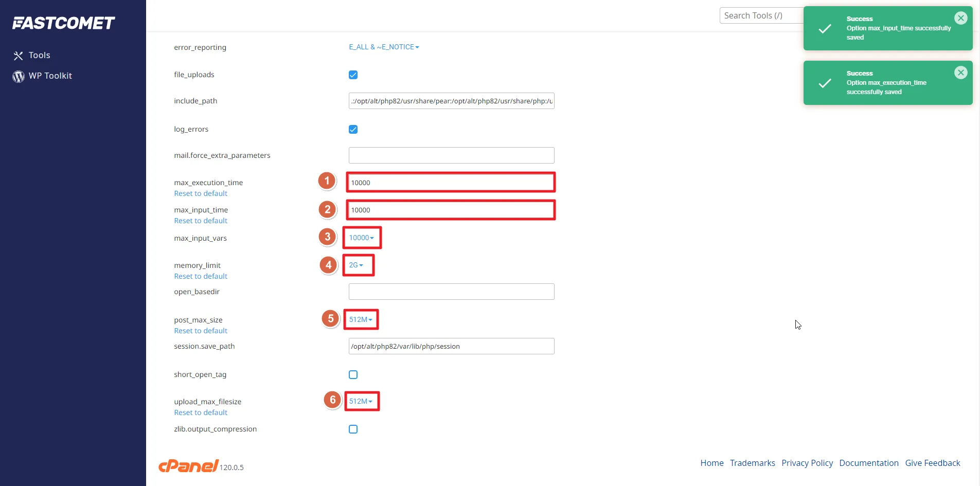This screenshot has width=980, height=486.
Task: Reset memory_limit to default
Action: [201, 276]
